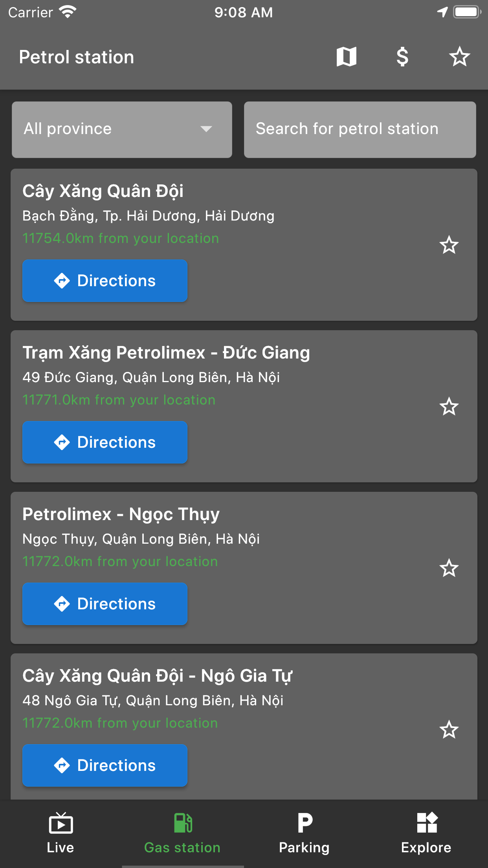Tap the Explore grid icon
The image size is (488, 868).
coord(427,823)
